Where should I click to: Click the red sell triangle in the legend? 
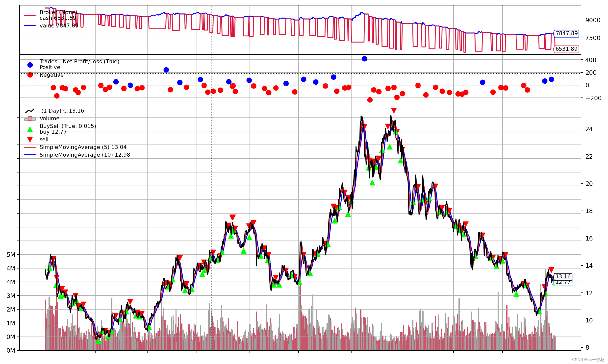(x=30, y=140)
